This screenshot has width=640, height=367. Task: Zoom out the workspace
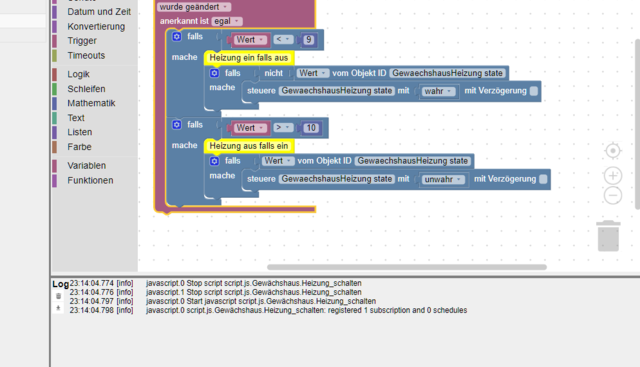(x=613, y=195)
